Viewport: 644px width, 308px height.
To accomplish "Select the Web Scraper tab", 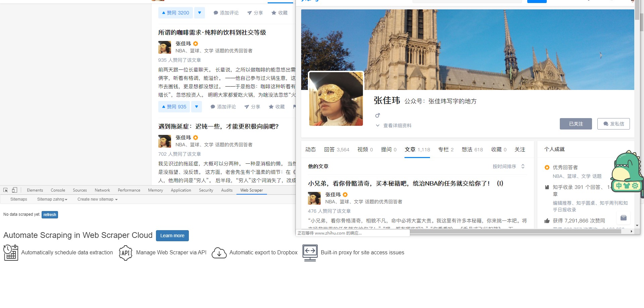I will click(252, 190).
